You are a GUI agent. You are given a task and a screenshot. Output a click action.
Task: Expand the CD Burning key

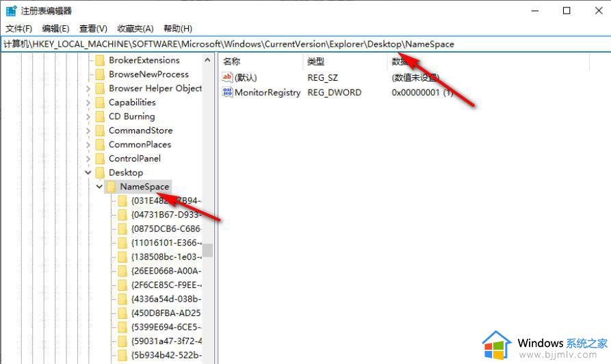pos(88,117)
